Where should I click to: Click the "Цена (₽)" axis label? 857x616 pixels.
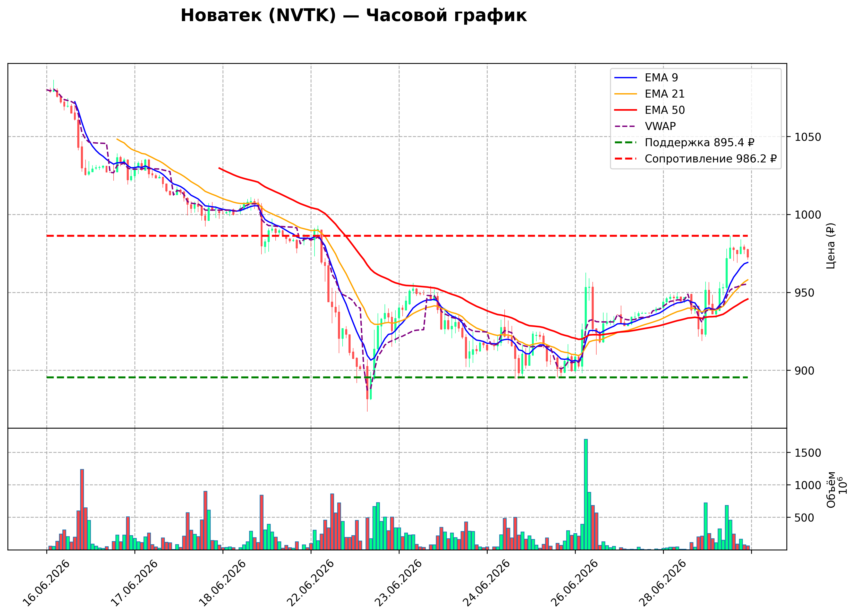[x=830, y=246]
